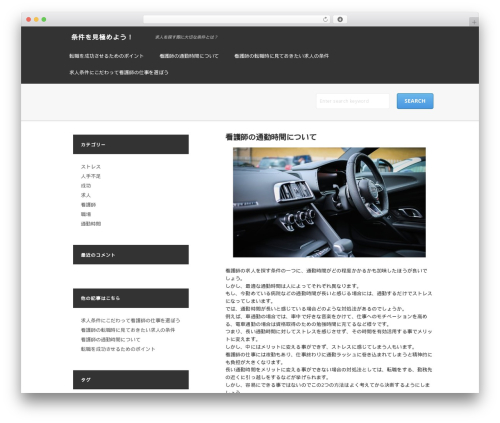
Task: Open top menu item 看護師の通勤時間について
Action: tap(189, 56)
